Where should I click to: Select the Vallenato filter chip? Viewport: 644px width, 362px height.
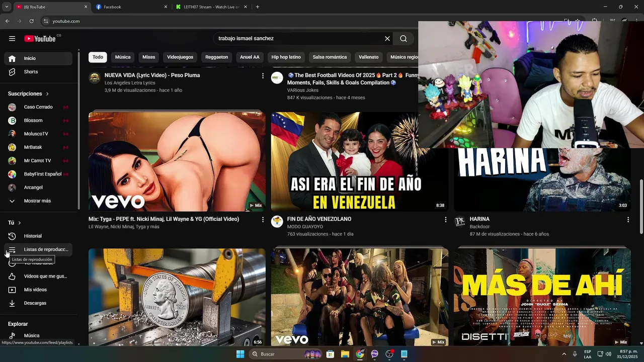click(x=369, y=57)
